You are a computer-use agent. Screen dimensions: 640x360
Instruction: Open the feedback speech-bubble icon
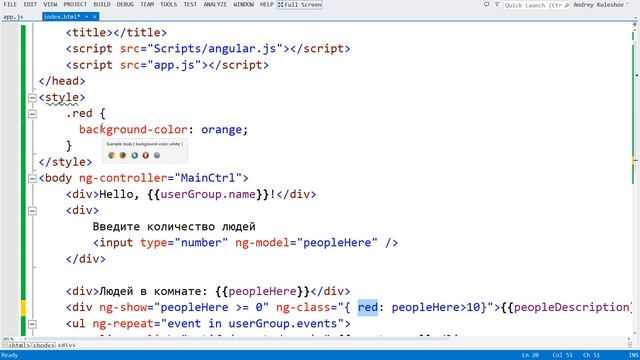(487, 4)
